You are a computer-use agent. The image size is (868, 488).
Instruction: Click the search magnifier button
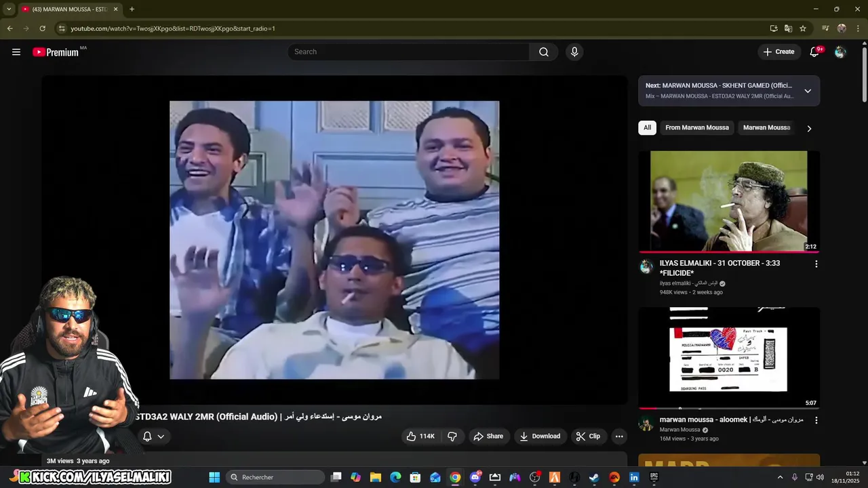[544, 52]
